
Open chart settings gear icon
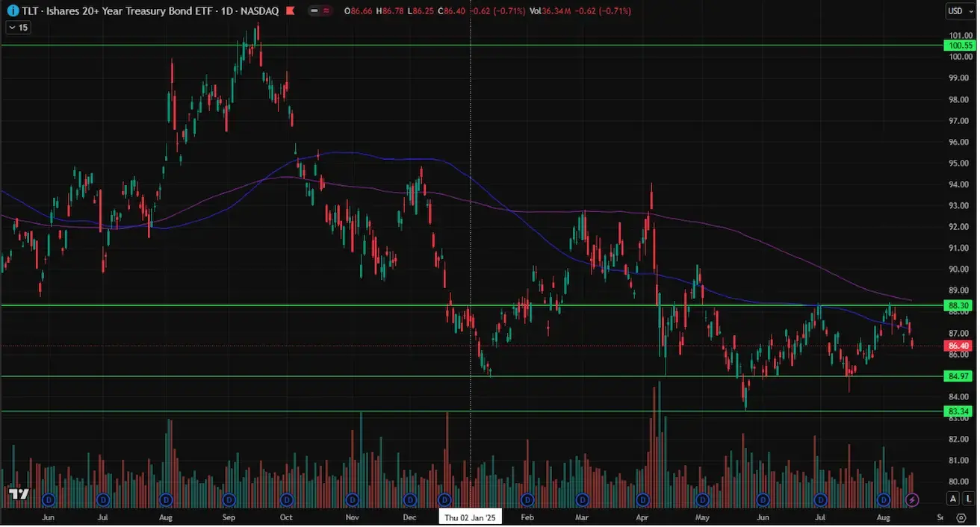(961, 517)
